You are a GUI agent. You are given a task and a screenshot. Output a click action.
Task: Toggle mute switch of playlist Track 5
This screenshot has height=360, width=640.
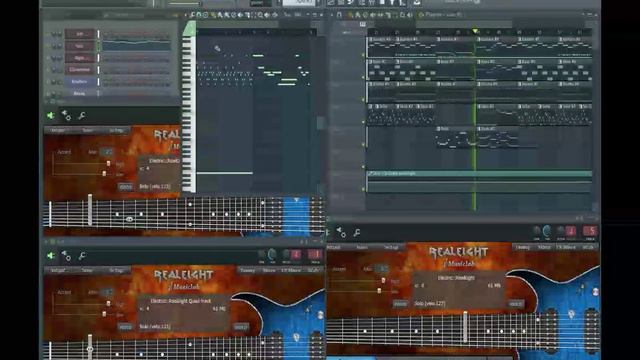tap(363, 144)
